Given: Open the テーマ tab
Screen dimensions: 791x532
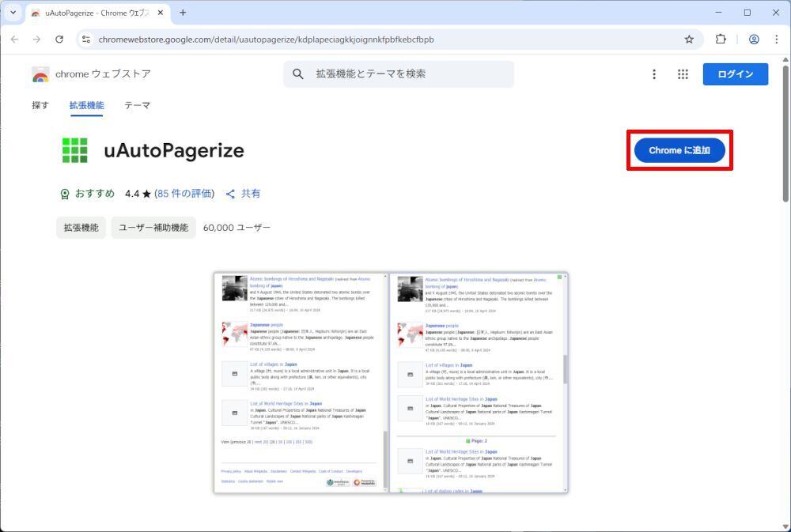Looking at the screenshot, I should click(137, 105).
